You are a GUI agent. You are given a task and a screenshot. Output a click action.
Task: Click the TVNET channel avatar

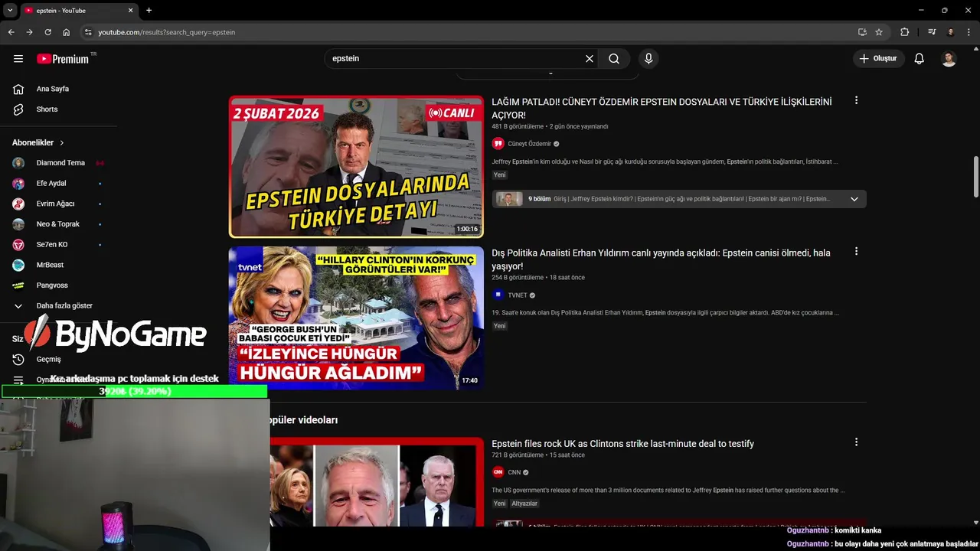(x=498, y=295)
